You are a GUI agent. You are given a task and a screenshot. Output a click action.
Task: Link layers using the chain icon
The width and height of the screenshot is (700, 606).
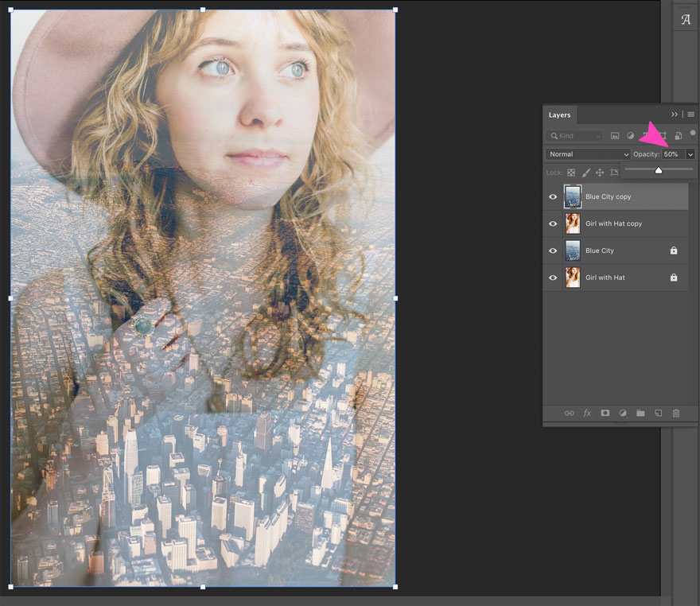570,413
